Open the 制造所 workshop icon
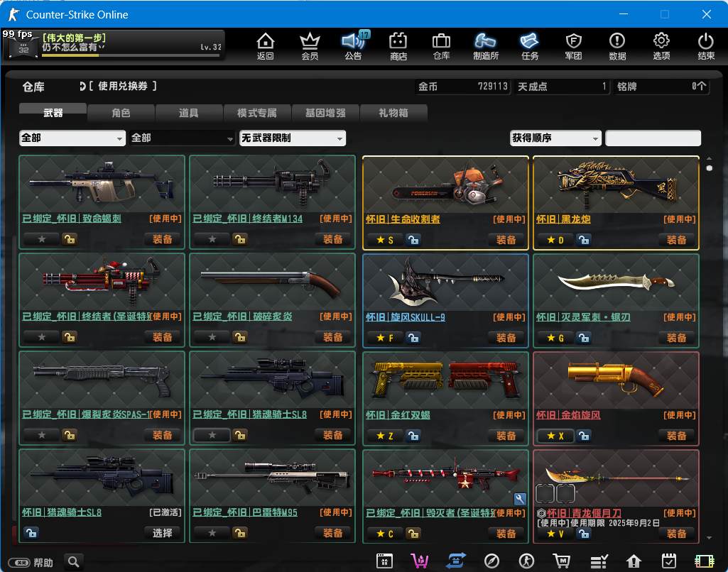Image resolution: width=728 pixels, height=572 pixels. pyautogui.click(x=486, y=46)
